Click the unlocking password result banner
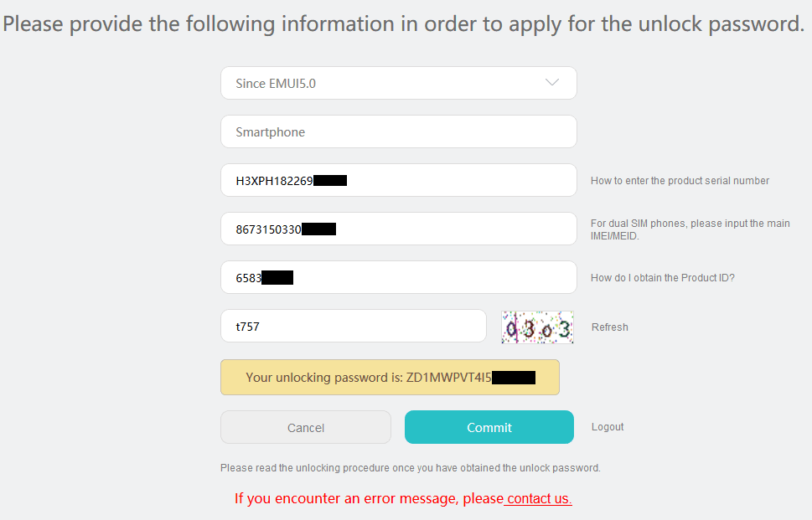 [390, 377]
